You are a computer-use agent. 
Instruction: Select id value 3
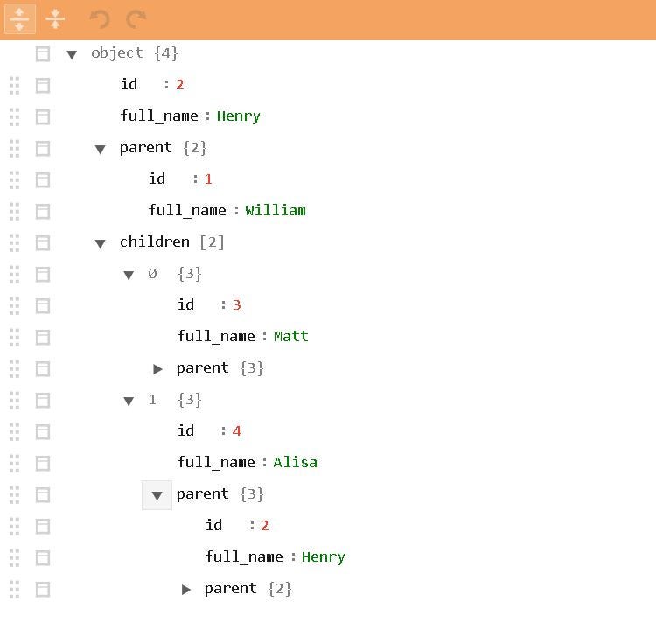click(x=236, y=305)
